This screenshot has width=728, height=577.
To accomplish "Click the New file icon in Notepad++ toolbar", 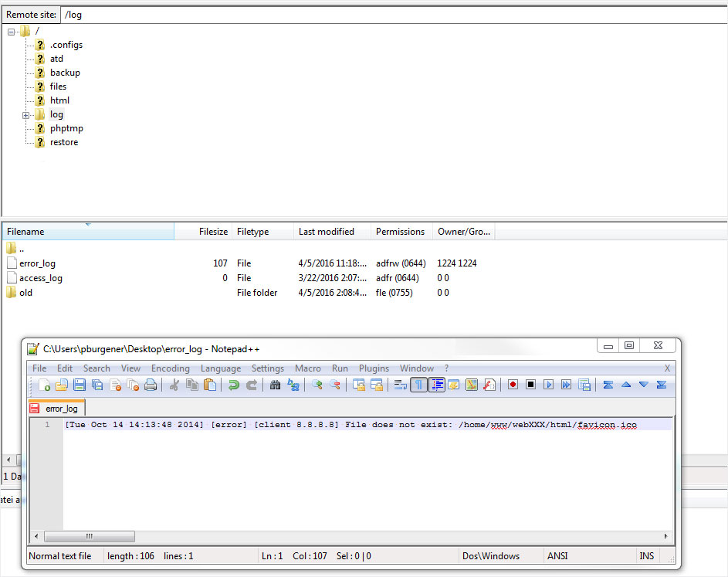I will click(44, 385).
